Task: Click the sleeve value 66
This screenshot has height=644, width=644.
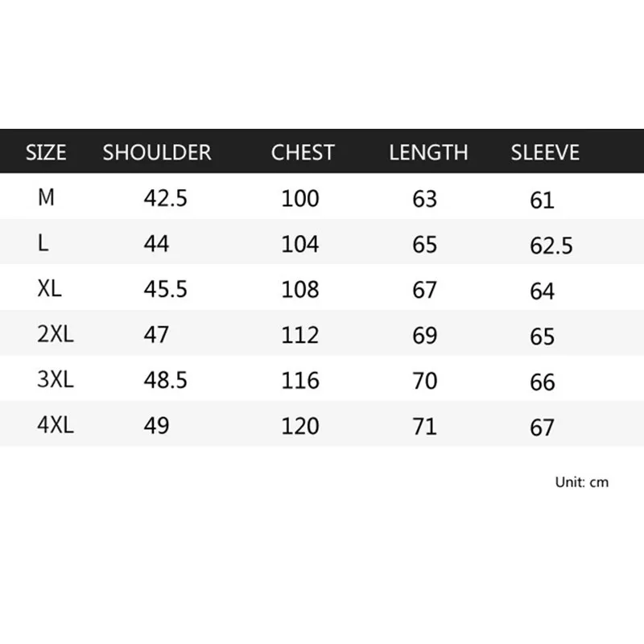Action: point(542,382)
